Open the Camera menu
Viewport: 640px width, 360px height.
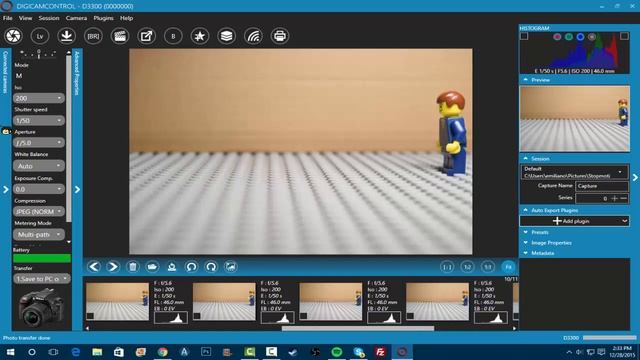(x=76, y=18)
